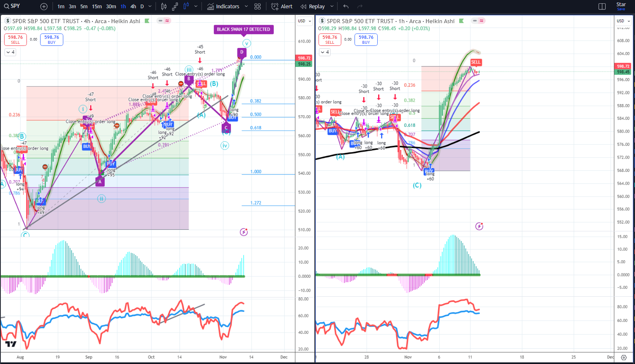Select the 5m timeframe

[84, 7]
